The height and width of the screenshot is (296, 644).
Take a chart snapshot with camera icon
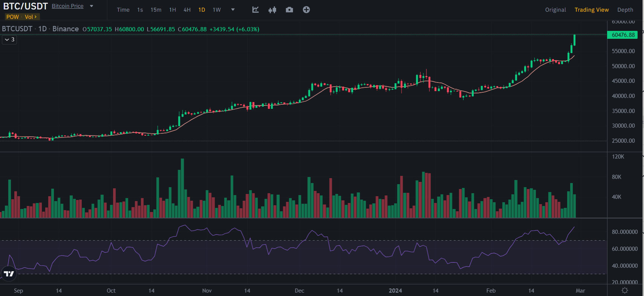(x=289, y=10)
